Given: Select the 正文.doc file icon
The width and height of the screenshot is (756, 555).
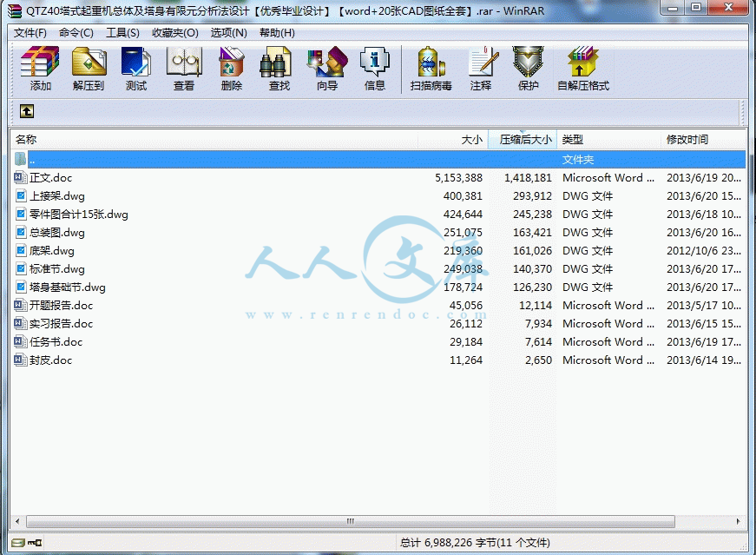Looking at the screenshot, I should click(20, 177).
